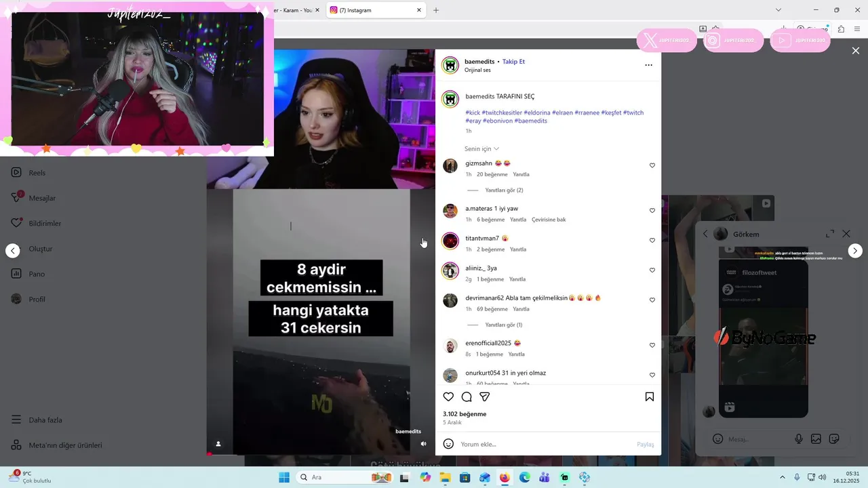This screenshot has width=868, height=488.
Task: Click taskbar volume speaker icon
Action: (x=823, y=477)
